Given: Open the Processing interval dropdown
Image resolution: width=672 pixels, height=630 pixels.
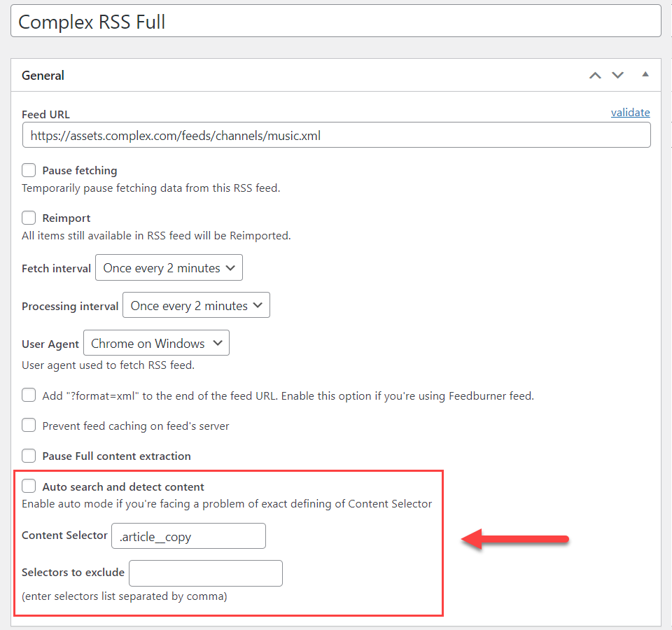Looking at the screenshot, I should click(196, 306).
